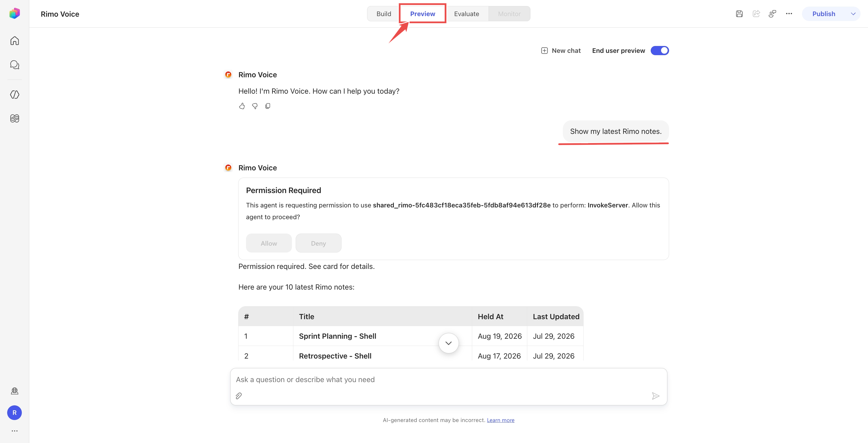
Task: Switch to the Build tab
Action: click(x=383, y=14)
